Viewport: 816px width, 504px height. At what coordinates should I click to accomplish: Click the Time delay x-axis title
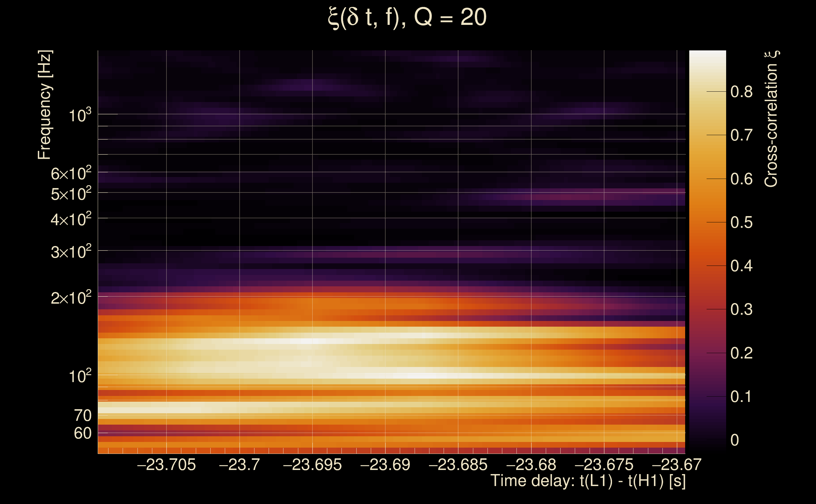coord(588,481)
